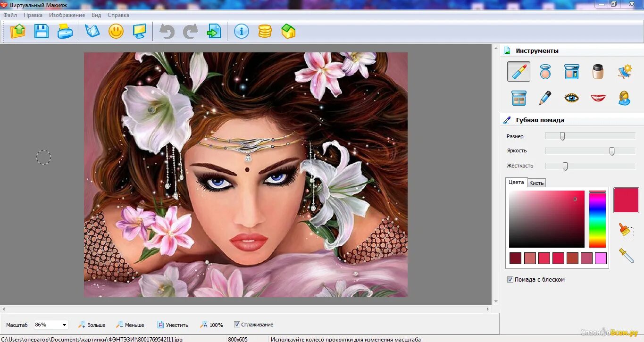Open the Изображение menu
This screenshot has height=342, width=644.
[67, 15]
